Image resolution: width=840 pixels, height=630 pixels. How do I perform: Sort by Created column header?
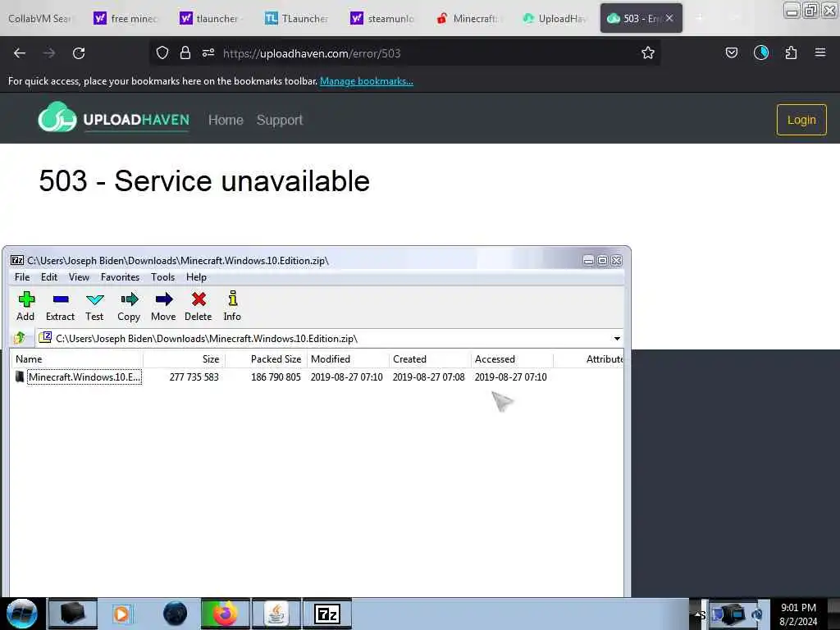point(430,359)
